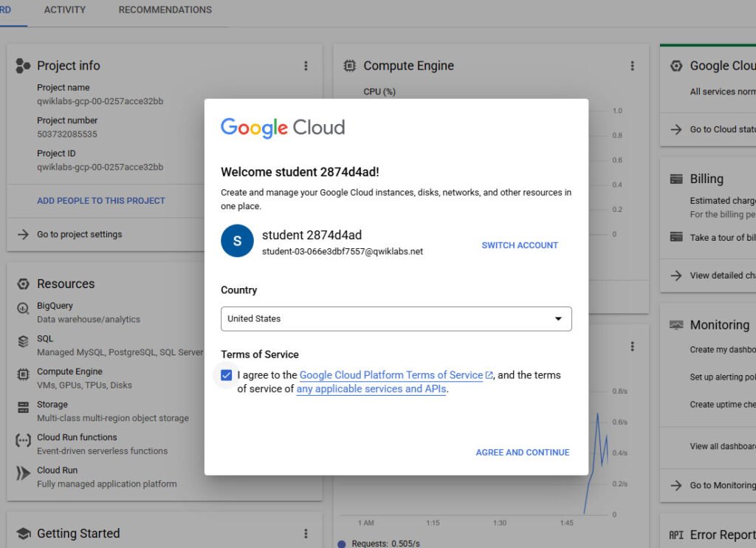This screenshot has height=548, width=756.
Task: Click the API Error Reporting icon
Action: pos(676,535)
